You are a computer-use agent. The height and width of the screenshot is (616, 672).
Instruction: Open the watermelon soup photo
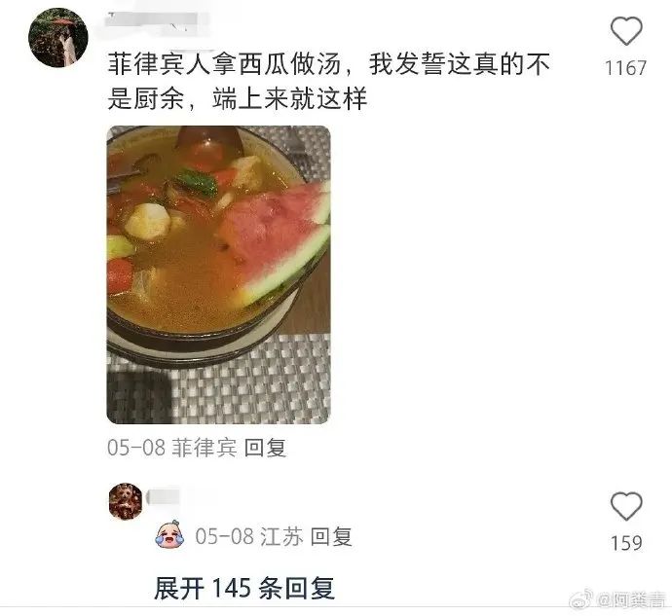click(218, 274)
